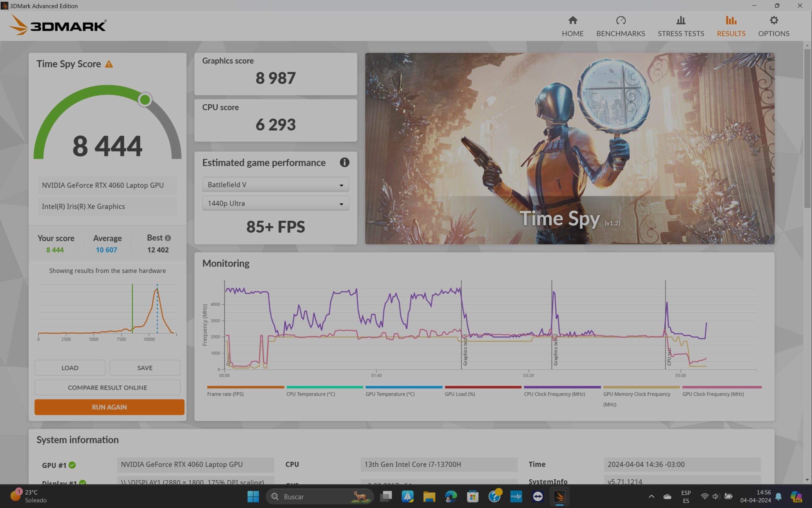Click 3DMark taskbar icon
This screenshot has width=812, height=508.
[559, 496]
